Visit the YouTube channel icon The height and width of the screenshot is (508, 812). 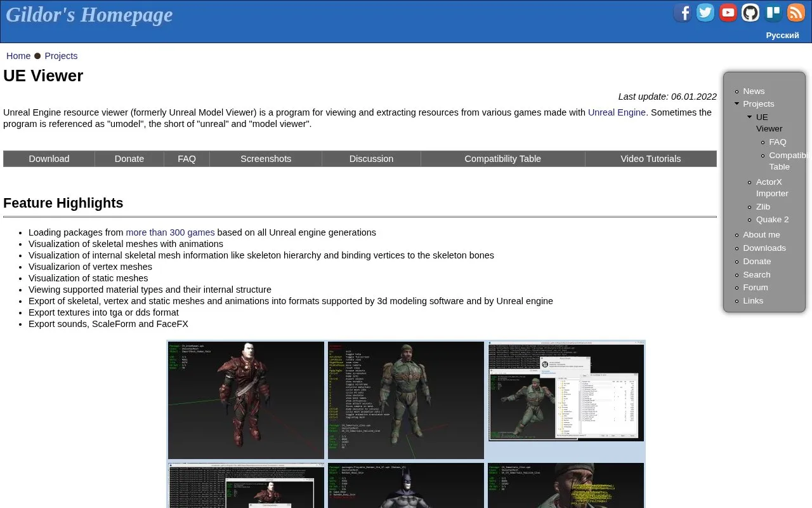point(728,13)
